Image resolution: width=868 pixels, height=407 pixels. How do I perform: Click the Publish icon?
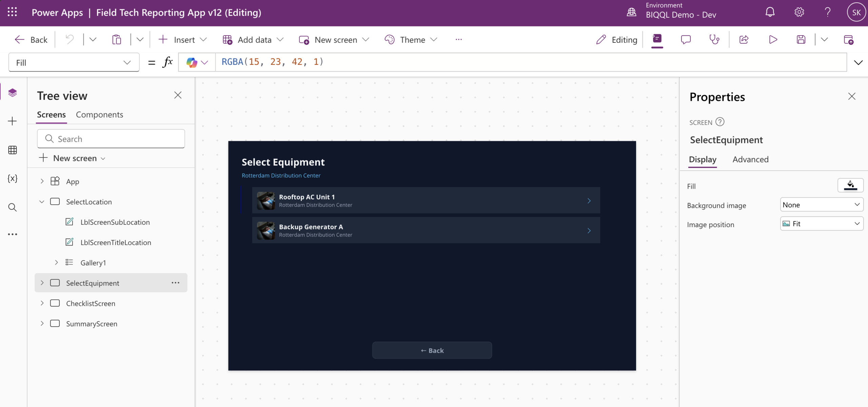(x=849, y=40)
